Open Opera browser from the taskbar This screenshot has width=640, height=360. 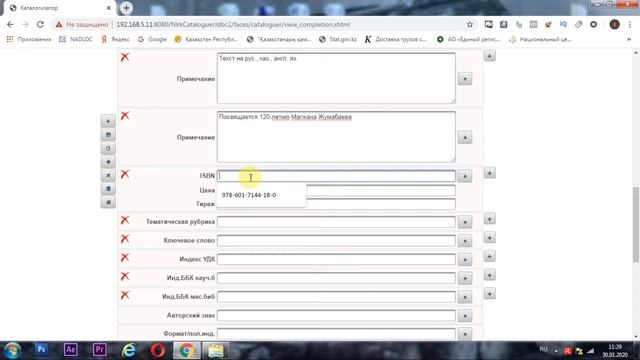[x=158, y=350]
